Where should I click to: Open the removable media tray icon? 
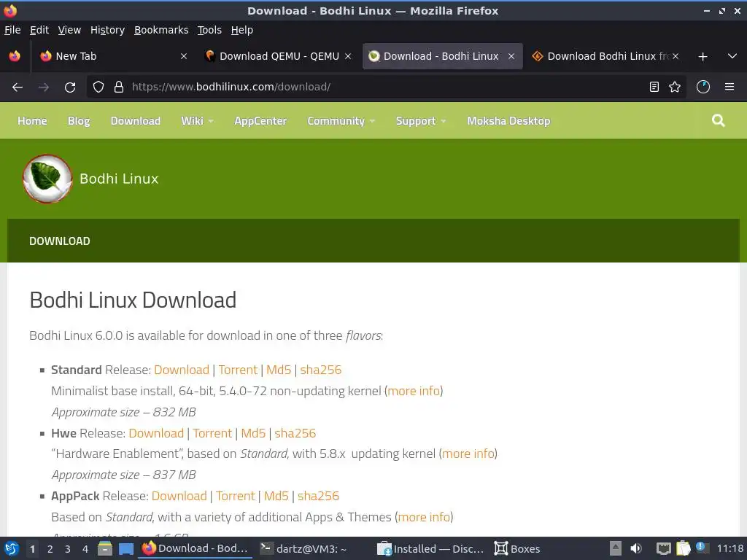[616, 548]
